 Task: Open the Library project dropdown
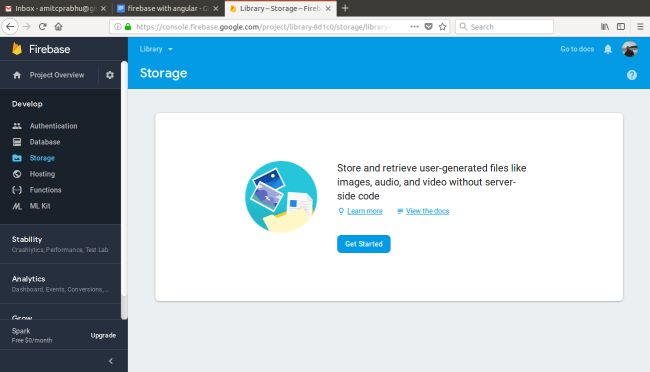click(x=156, y=49)
